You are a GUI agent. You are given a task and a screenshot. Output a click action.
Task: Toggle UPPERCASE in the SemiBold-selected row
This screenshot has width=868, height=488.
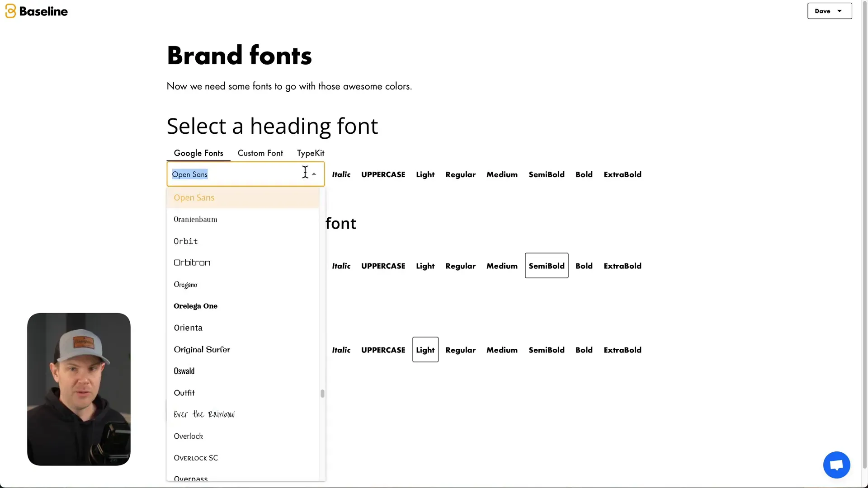click(x=383, y=266)
